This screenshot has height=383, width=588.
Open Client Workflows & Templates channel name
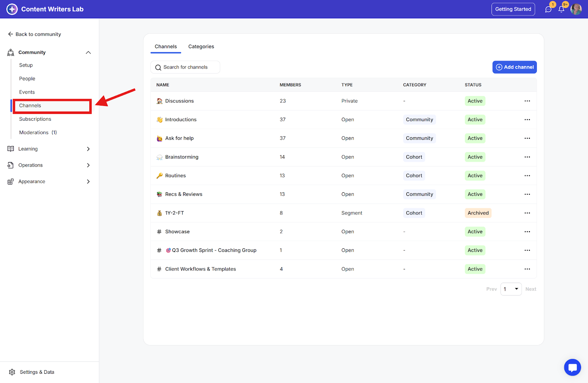201,269
